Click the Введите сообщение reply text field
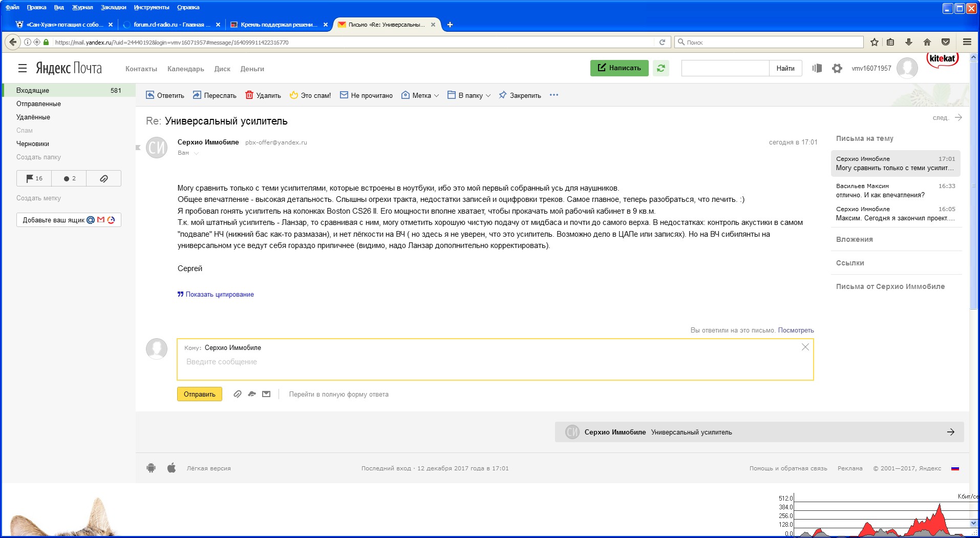 click(x=495, y=362)
